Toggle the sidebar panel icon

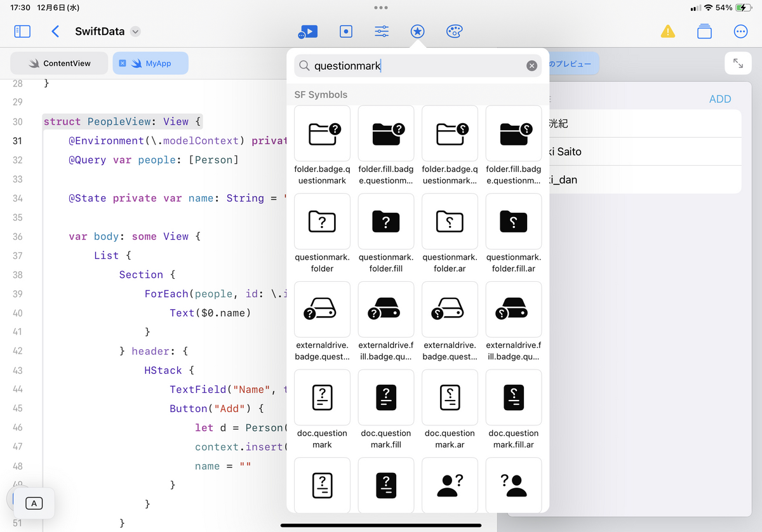point(22,31)
